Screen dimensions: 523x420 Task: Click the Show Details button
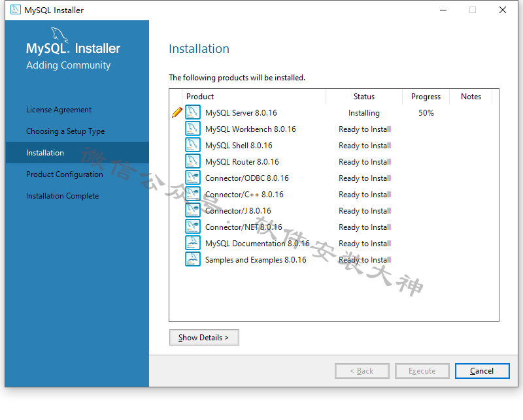pyautogui.click(x=204, y=337)
